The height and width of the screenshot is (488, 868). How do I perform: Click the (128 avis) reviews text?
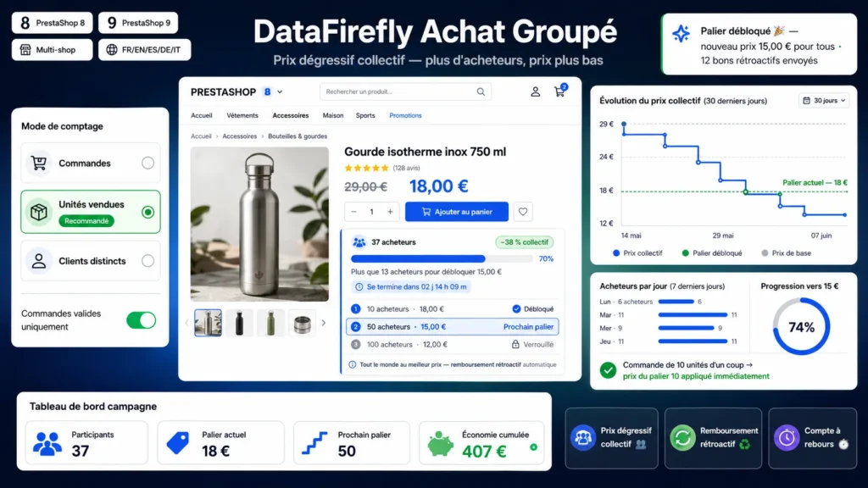point(406,168)
